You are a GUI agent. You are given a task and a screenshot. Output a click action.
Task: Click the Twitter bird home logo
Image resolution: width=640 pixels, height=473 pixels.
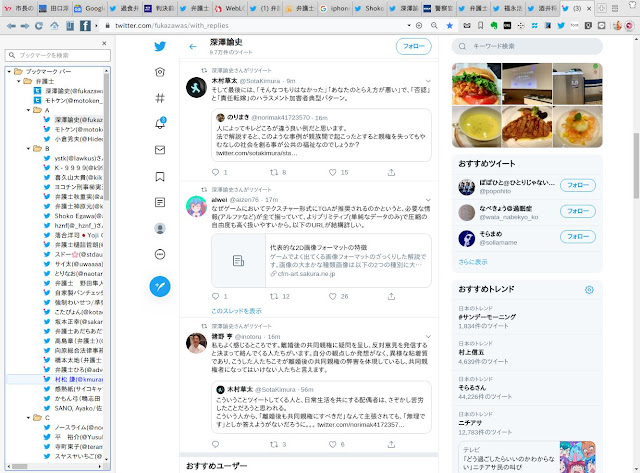[x=160, y=46]
